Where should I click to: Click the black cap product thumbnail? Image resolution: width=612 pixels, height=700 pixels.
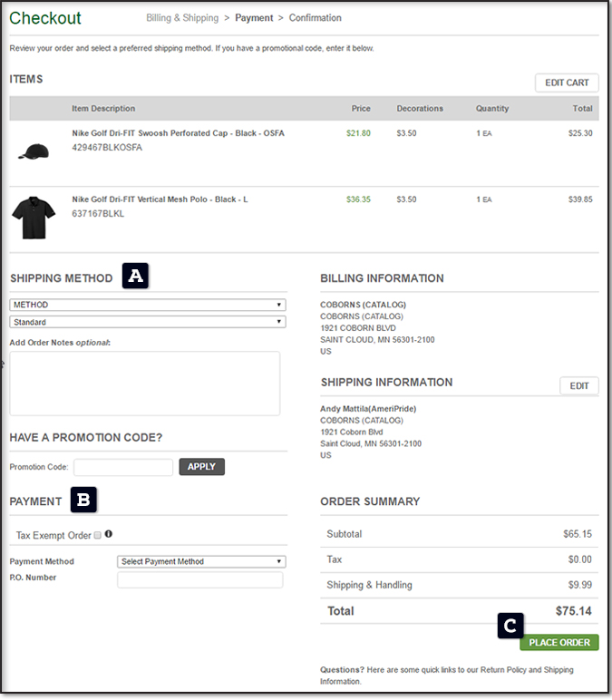pyautogui.click(x=33, y=151)
